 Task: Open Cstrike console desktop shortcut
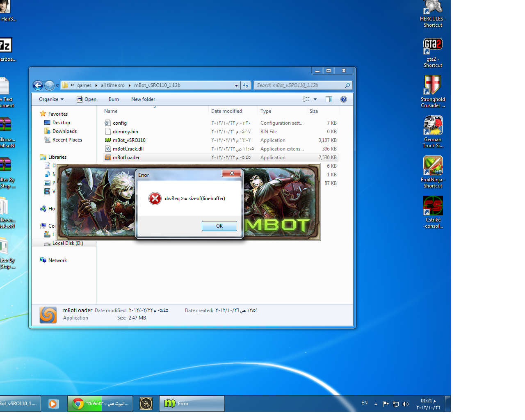point(433,212)
